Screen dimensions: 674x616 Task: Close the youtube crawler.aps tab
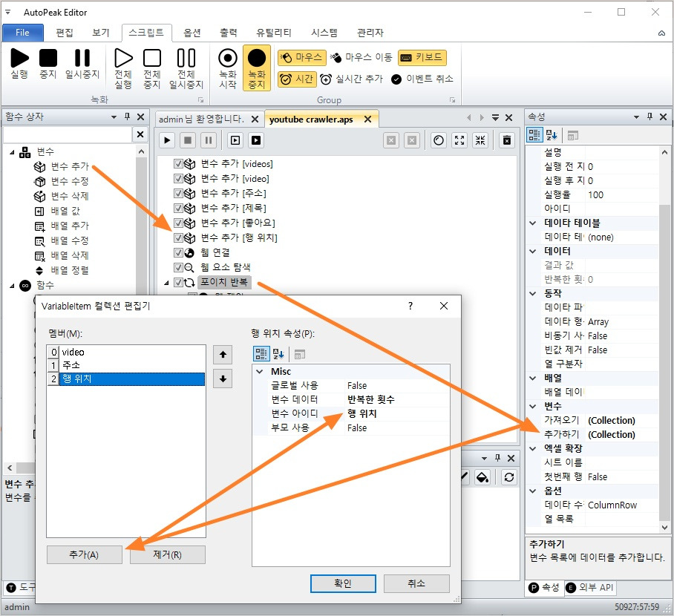pos(368,119)
